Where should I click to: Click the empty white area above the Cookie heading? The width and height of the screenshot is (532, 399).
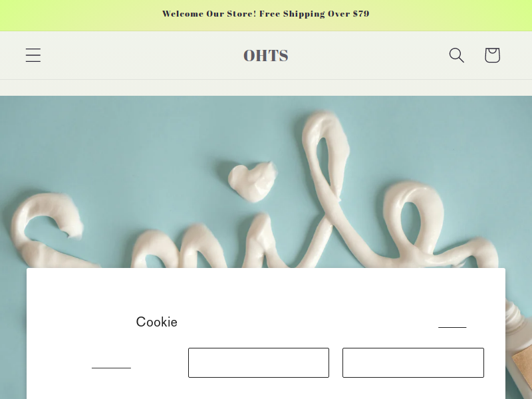(266, 290)
